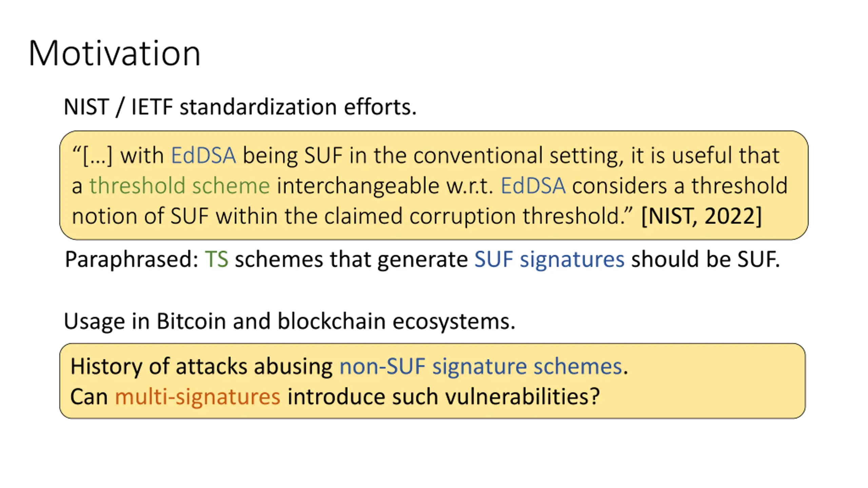Viewport: 868px width, 488px height.
Task: Click the History of attacks abusing text
Action: coord(202,367)
